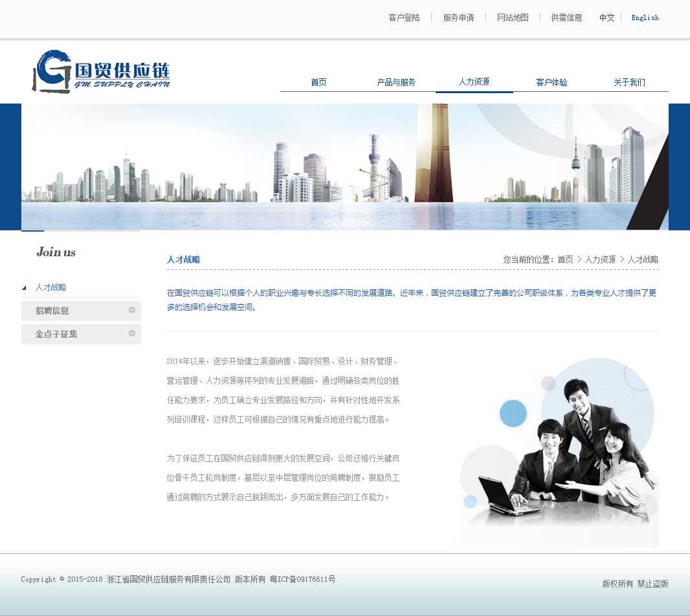690x616 pixels.
Task: Click the triangle marker beside 人才战略
Action: [x=25, y=288]
